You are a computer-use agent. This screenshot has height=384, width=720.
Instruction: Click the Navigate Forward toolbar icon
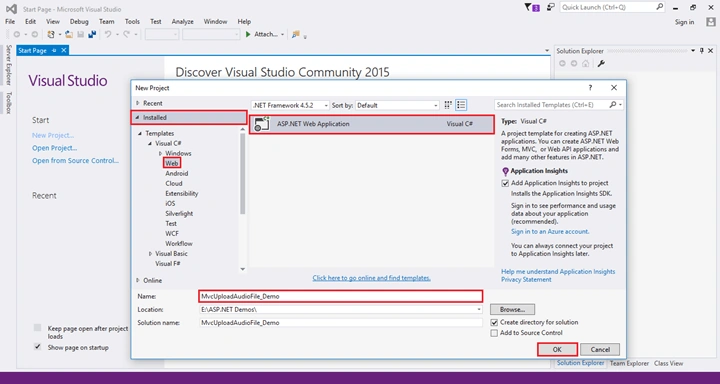pyautogui.click(x=34, y=34)
